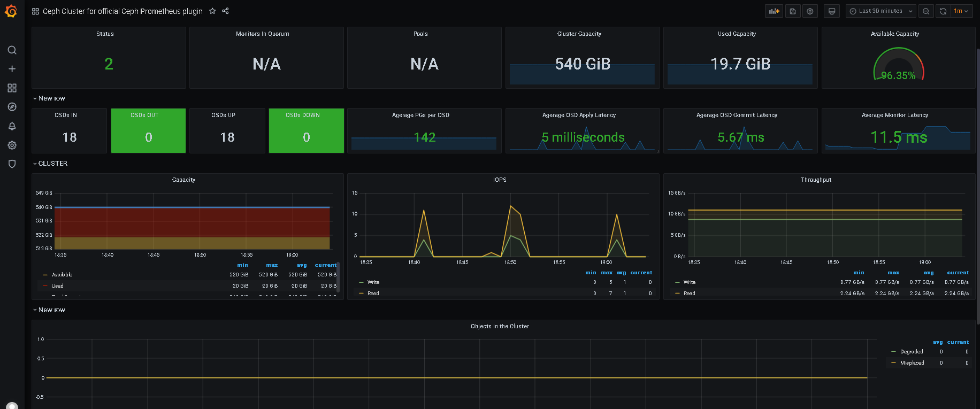This screenshot has width=980, height=409.
Task: Star this dashboard as favorite
Action: (x=212, y=11)
